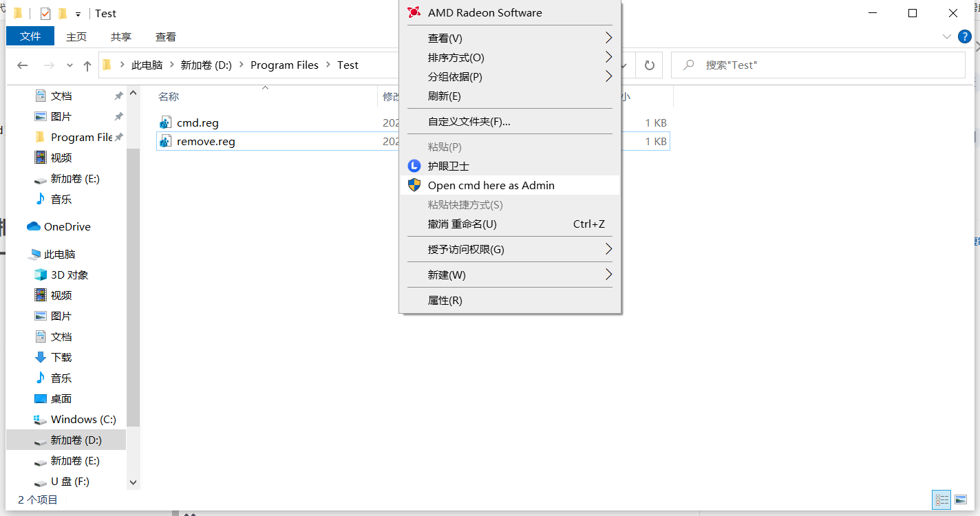Click the remove.reg file icon
Image resolution: width=980 pixels, height=516 pixels.
point(164,142)
